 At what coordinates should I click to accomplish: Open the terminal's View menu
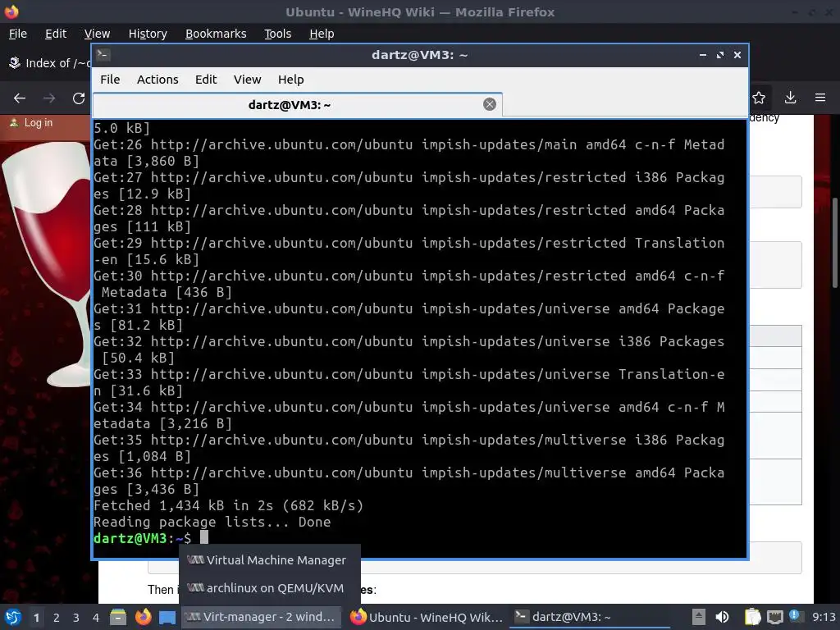coord(247,80)
